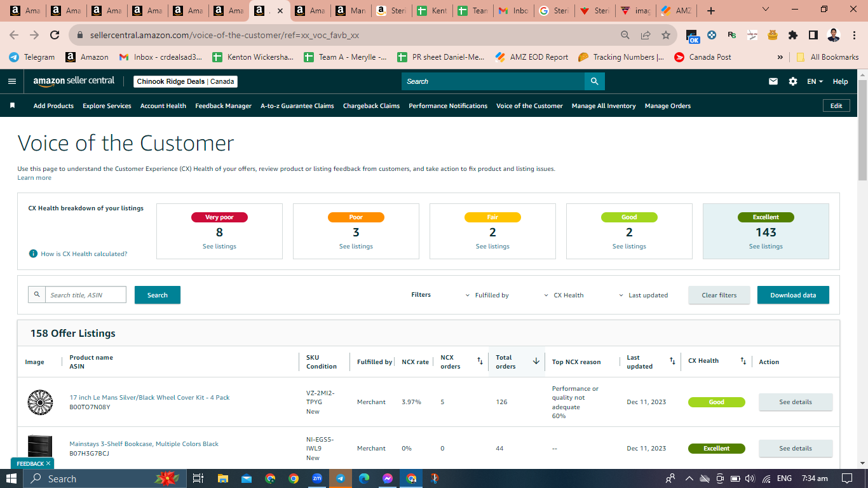
Task: Open Microsoft Edge from the taskbar
Action: pos(364,478)
